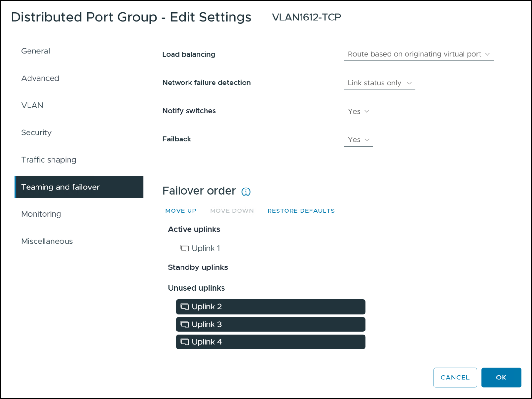Go to the Security section
The width and height of the screenshot is (532, 399).
(36, 132)
